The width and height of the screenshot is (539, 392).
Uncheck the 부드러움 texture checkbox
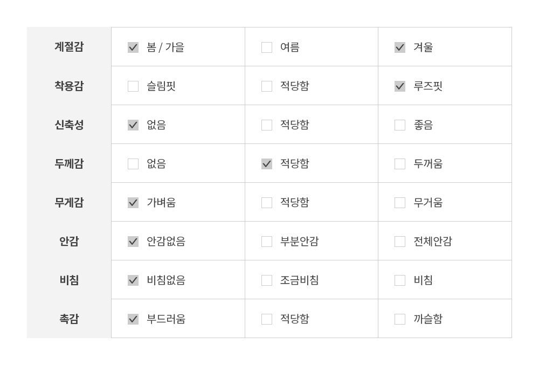tap(133, 319)
